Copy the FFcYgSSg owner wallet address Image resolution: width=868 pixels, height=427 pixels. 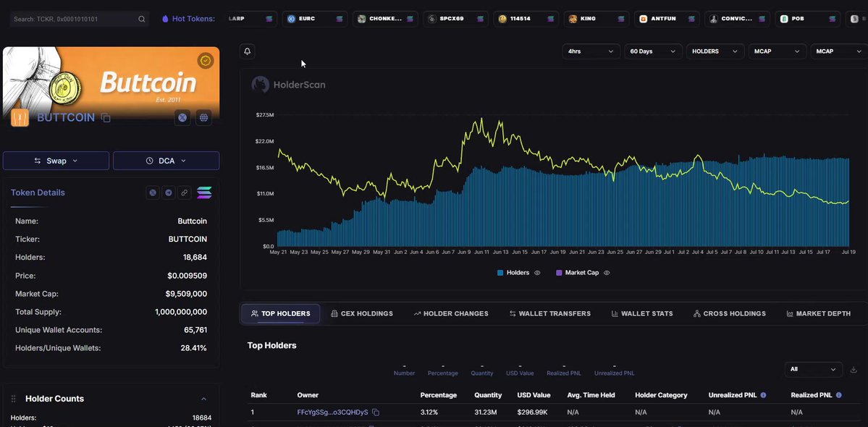[375, 413]
